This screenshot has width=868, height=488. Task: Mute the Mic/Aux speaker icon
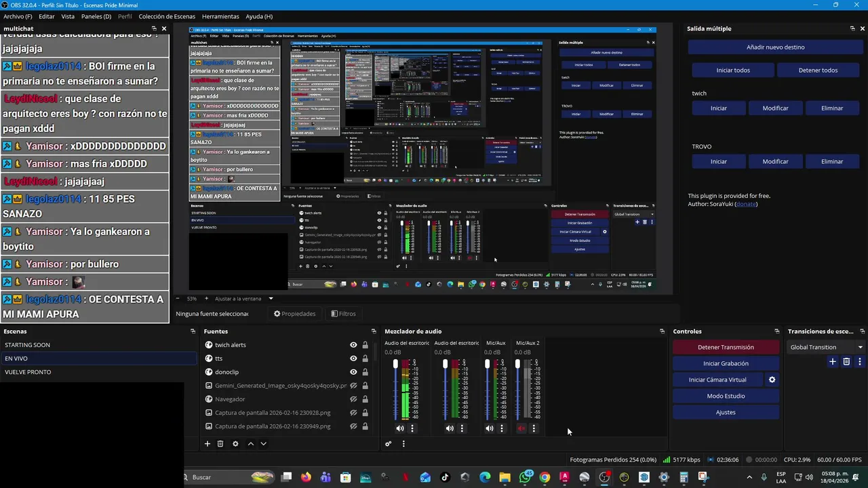click(x=489, y=428)
